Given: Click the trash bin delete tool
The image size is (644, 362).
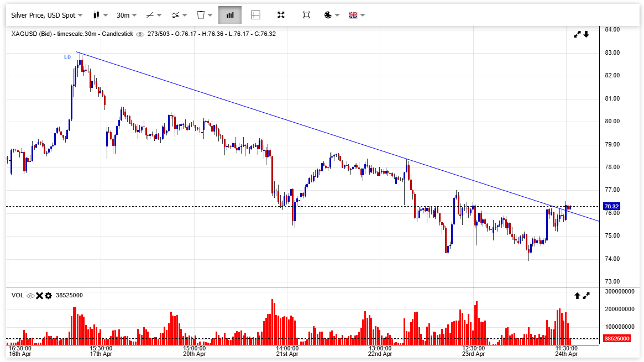Looking at the screenshot, I should coord(204,15).
